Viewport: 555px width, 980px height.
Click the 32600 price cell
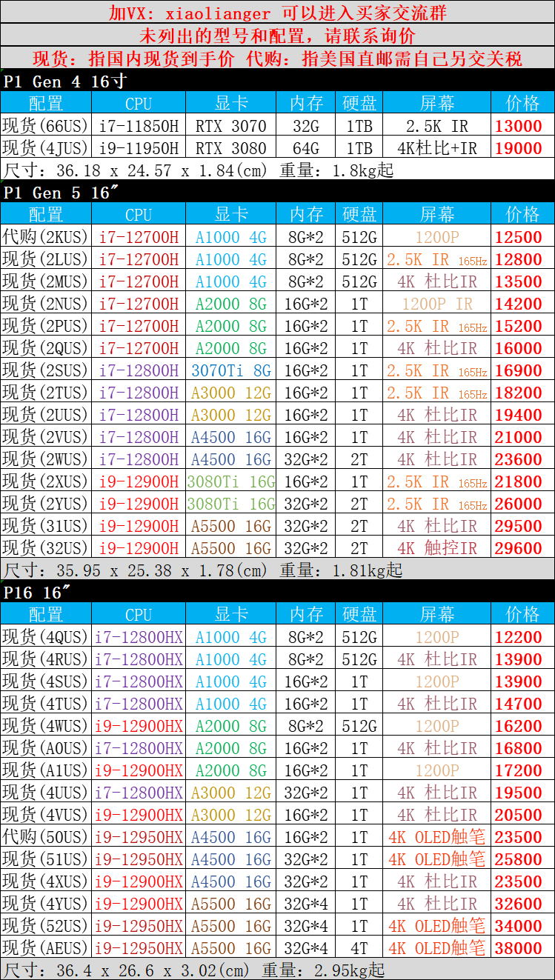tap(523, 903)
